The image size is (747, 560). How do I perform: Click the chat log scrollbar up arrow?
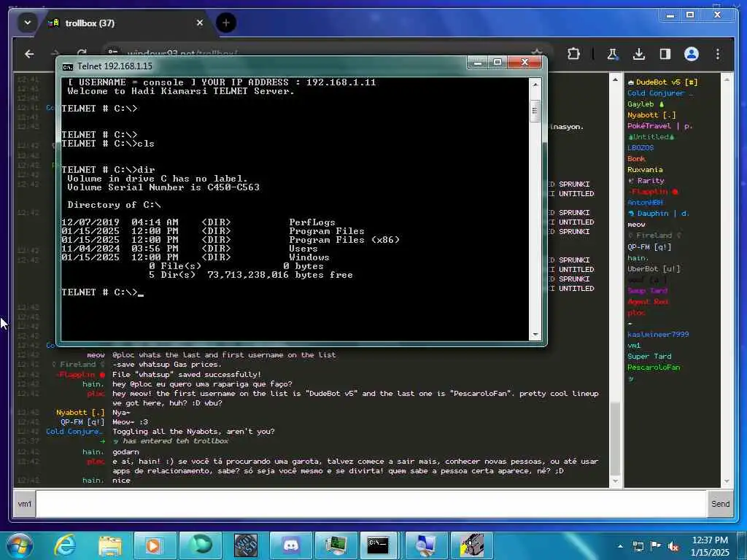coord(615,79)
